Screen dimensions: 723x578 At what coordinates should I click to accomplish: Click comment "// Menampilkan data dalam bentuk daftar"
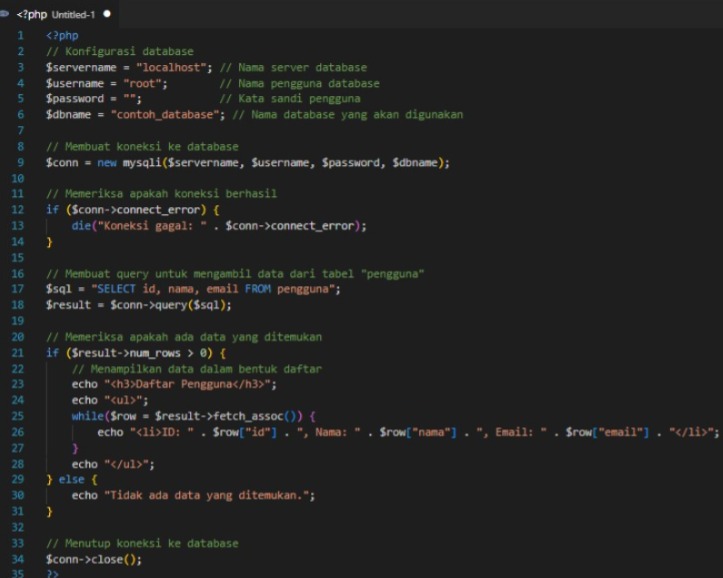(197, 369)
